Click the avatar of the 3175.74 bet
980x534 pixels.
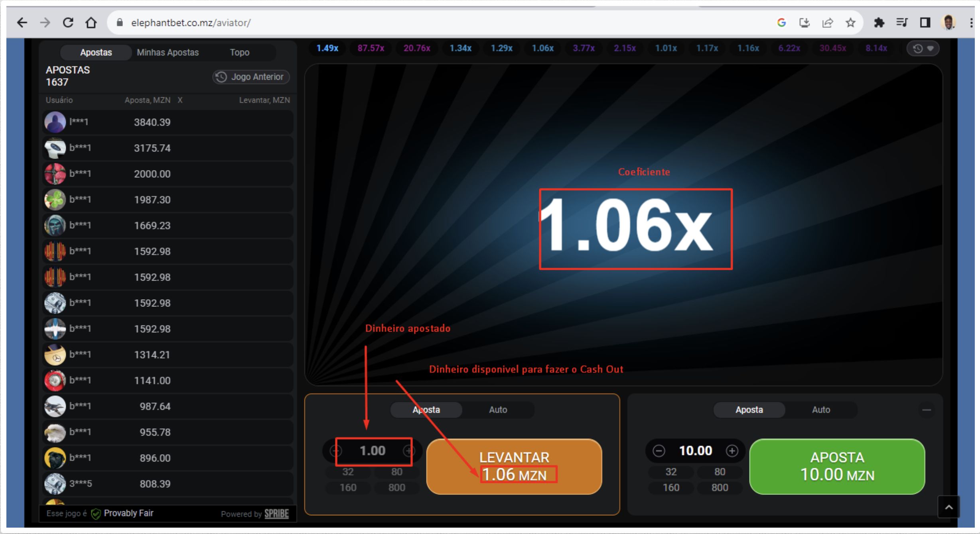click(55, 148)
